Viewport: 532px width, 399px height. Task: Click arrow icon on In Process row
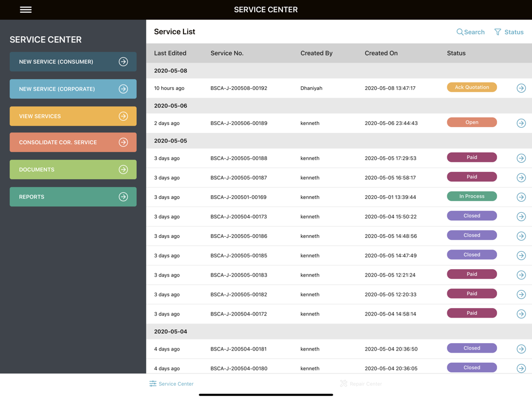click(x=521, y=197)
